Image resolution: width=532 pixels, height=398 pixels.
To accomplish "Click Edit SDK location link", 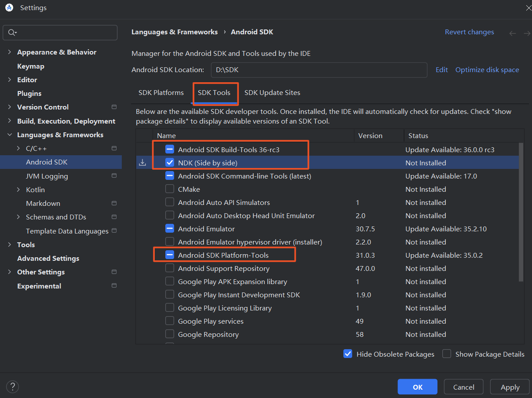I will click(442, 69).
